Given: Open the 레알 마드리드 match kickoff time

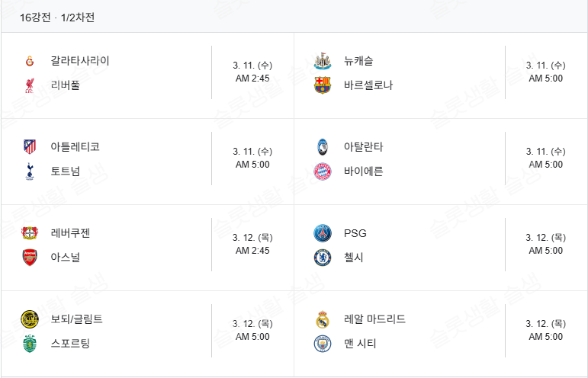Looking at the screenshot, I should pyautogui.click(x=545, y=330).
